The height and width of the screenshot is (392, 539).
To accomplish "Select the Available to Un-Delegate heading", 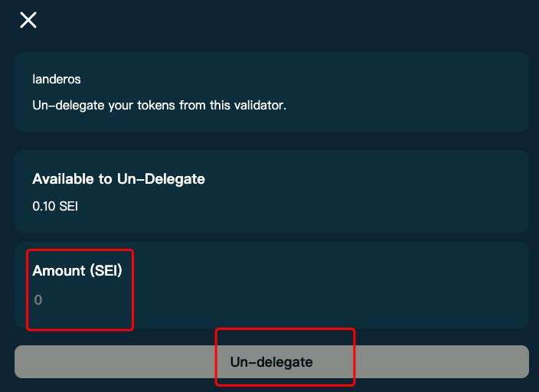I will [119, 179].
